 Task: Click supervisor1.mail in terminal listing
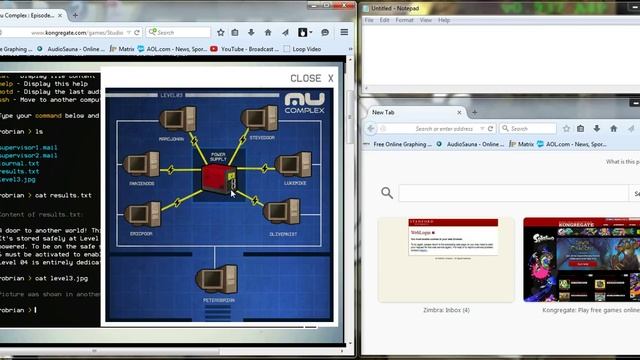[x=29, y=147]
